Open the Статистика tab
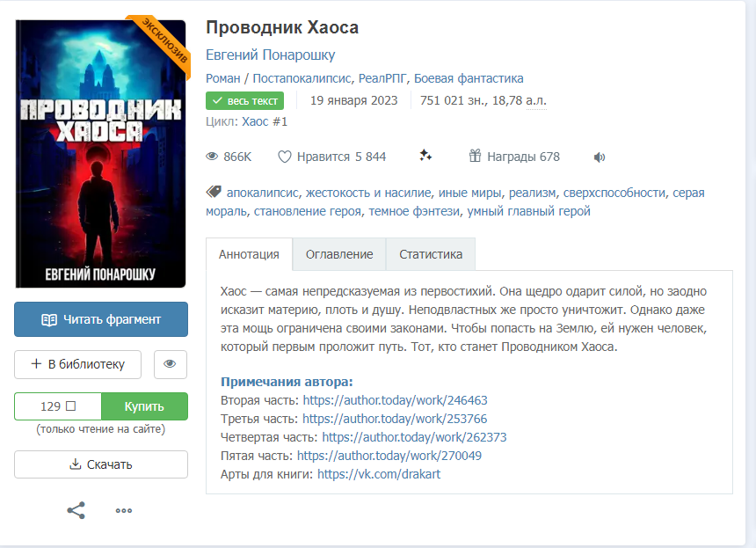The width and height of the screenshot is (756, 548). click(x=431, y=254)
